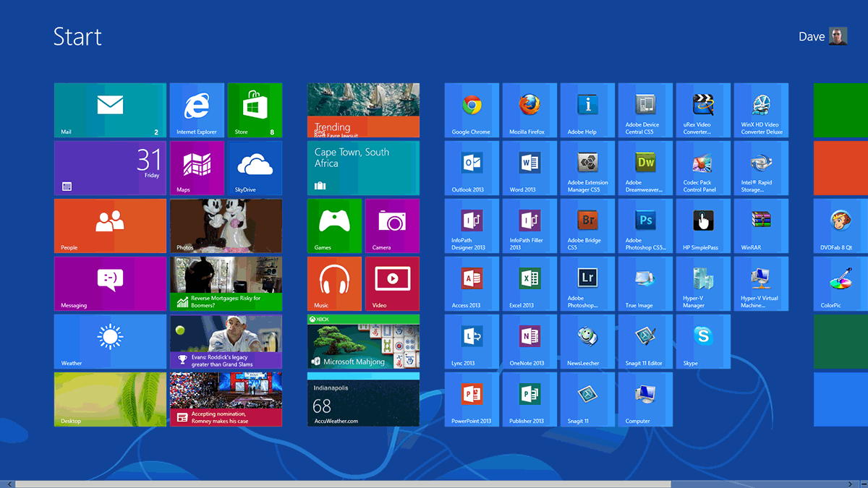Open Adobe Device Central CS5
868x488 pixels.
click(645, 110)
